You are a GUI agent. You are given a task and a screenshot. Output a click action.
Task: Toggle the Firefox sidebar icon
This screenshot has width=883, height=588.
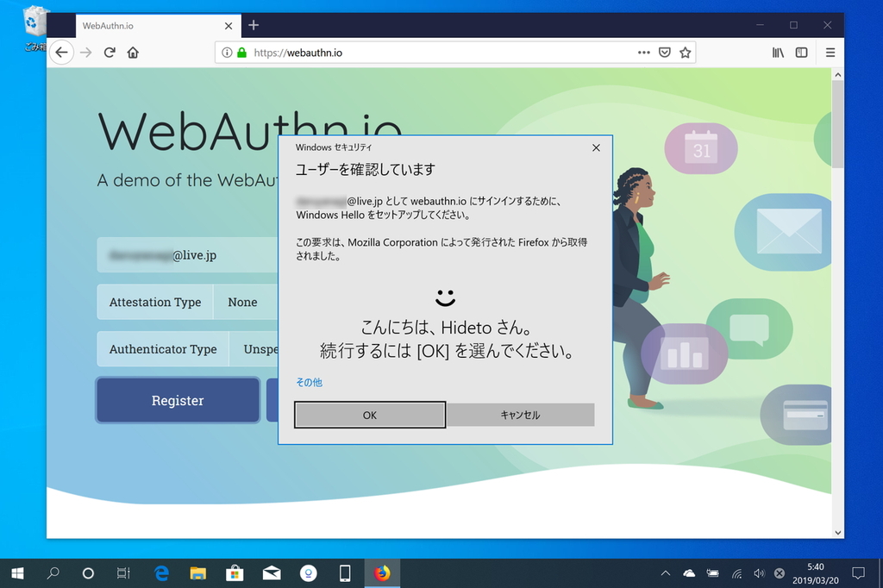(x=801, y=53)
